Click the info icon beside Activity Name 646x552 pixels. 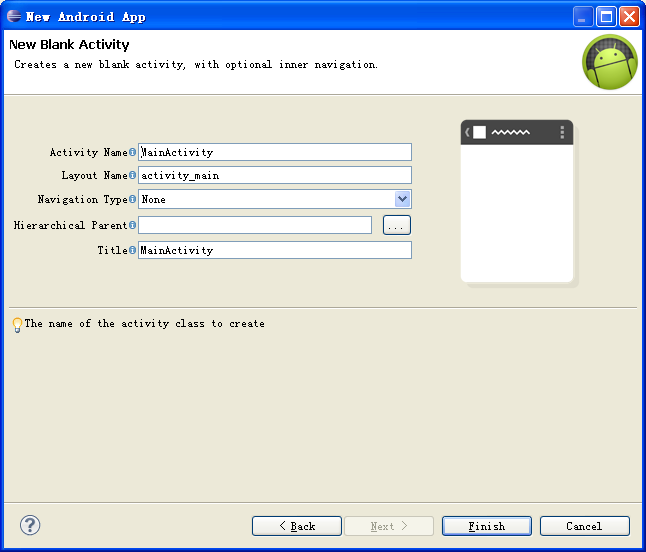132,152
